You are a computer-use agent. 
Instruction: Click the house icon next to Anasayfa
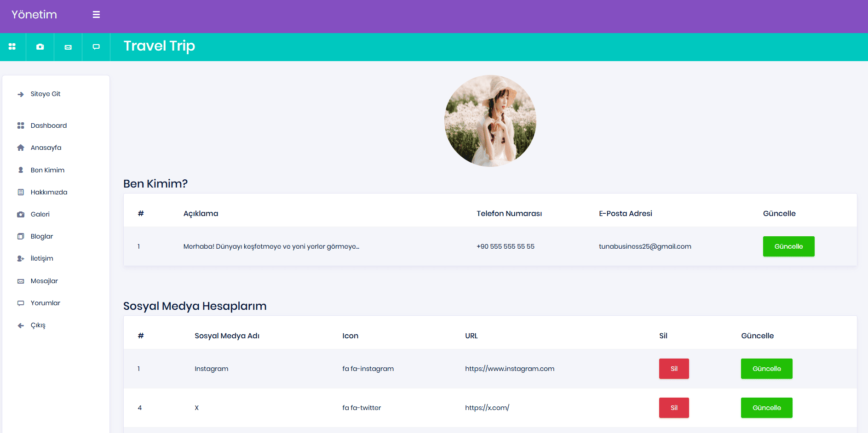[21, 148]
